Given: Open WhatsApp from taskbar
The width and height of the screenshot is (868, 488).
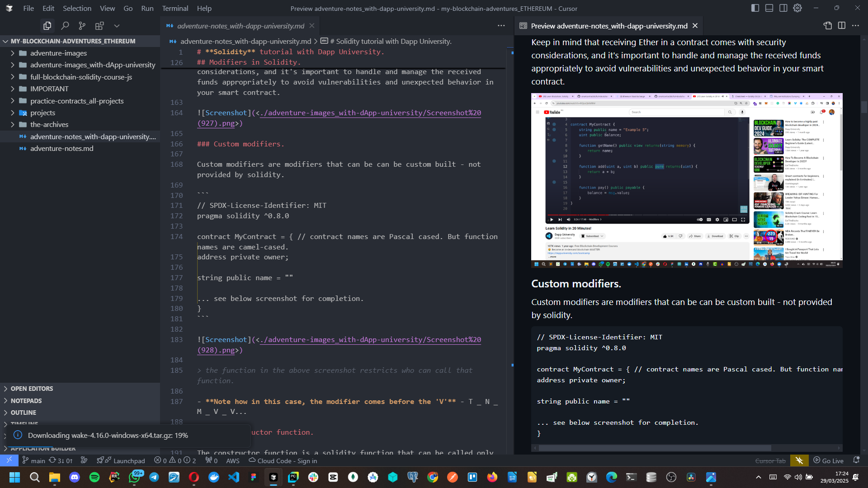Looking at the screenshot, I should (x=134, y=477).
